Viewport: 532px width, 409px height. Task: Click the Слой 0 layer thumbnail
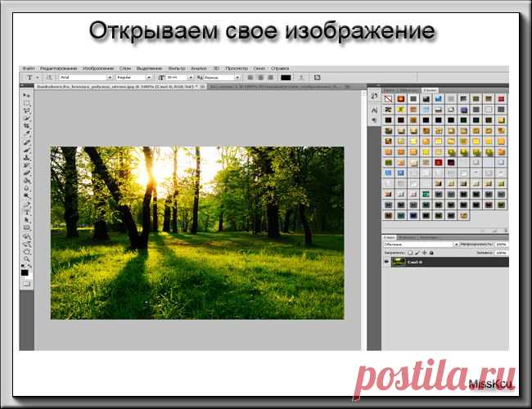399,262
